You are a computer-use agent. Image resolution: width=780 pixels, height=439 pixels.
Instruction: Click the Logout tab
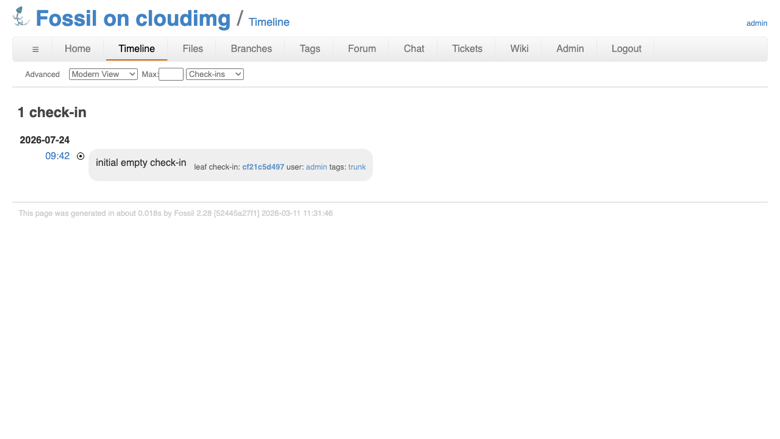coord(626,49)
